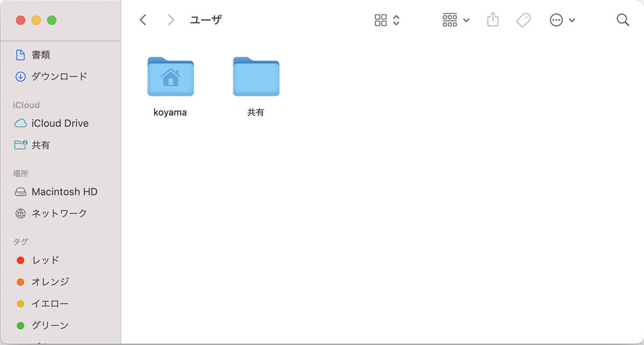Click the iCloud section header

tap(26, 105)
